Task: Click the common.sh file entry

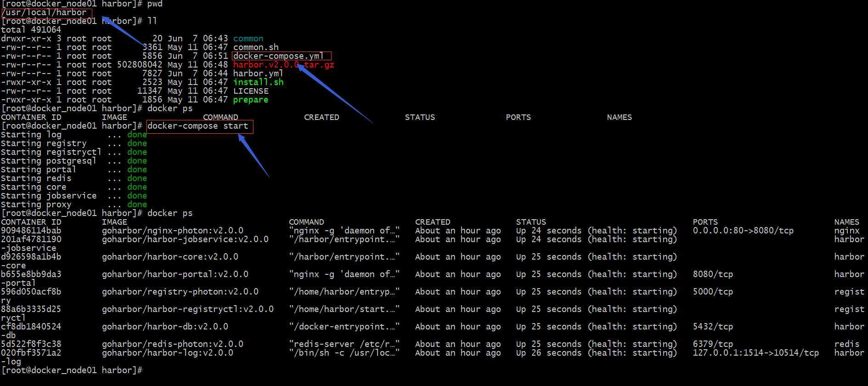Action: (x=256, y=47)
